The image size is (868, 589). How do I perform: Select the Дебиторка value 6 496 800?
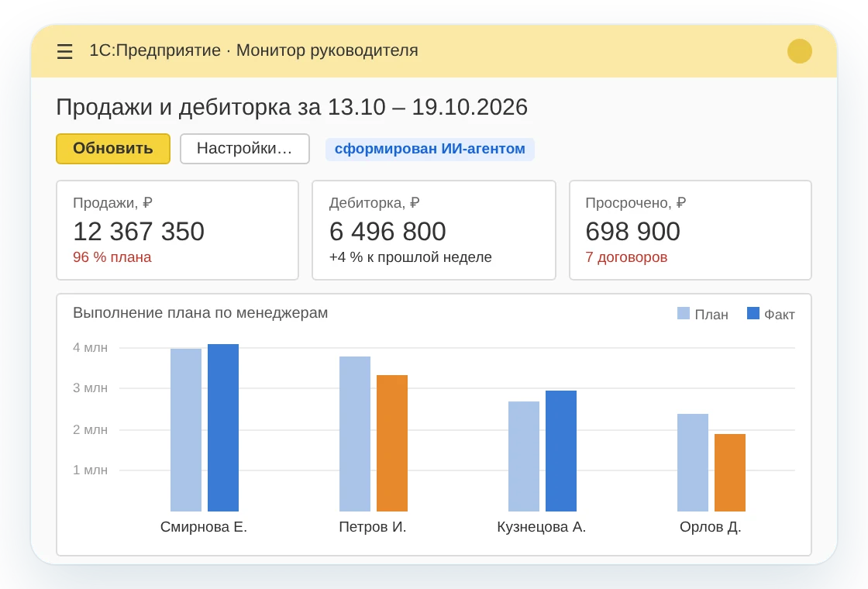click(x=387, y=232)
